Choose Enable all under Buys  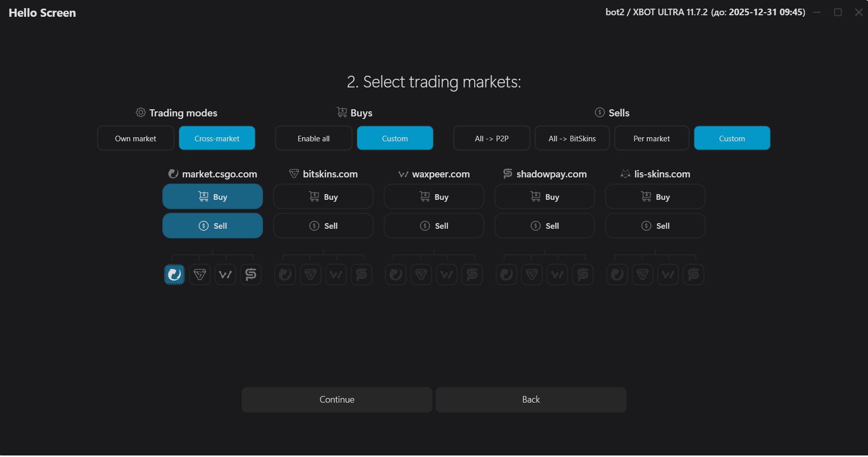click(x=313, y=138)
